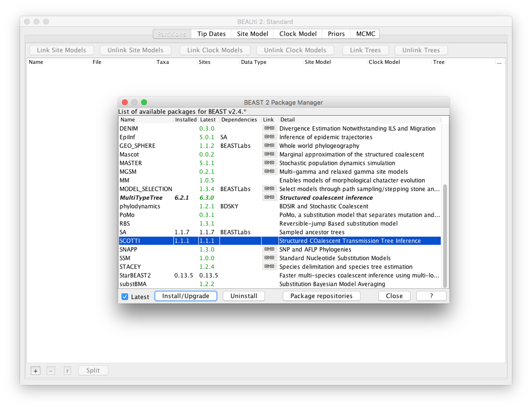Select the phylodynamics package name
The height and width of the screenshot is (409, 532).
(140, 206)
